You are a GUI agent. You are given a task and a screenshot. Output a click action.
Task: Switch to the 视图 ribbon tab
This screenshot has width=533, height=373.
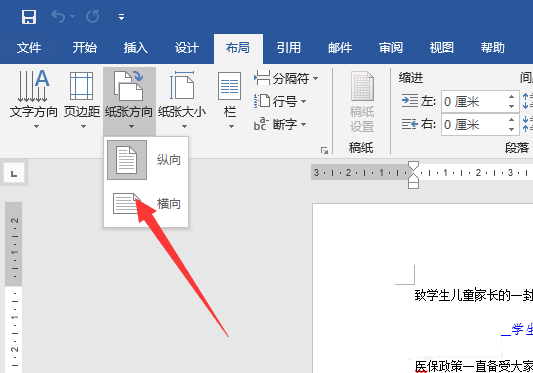pyautogui.click(x=442, y=48)
